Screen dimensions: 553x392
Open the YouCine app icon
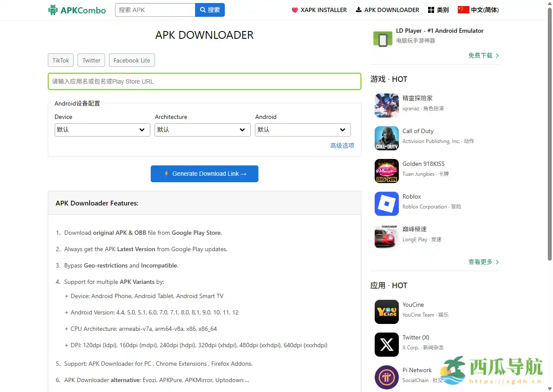tap(386, 312)
